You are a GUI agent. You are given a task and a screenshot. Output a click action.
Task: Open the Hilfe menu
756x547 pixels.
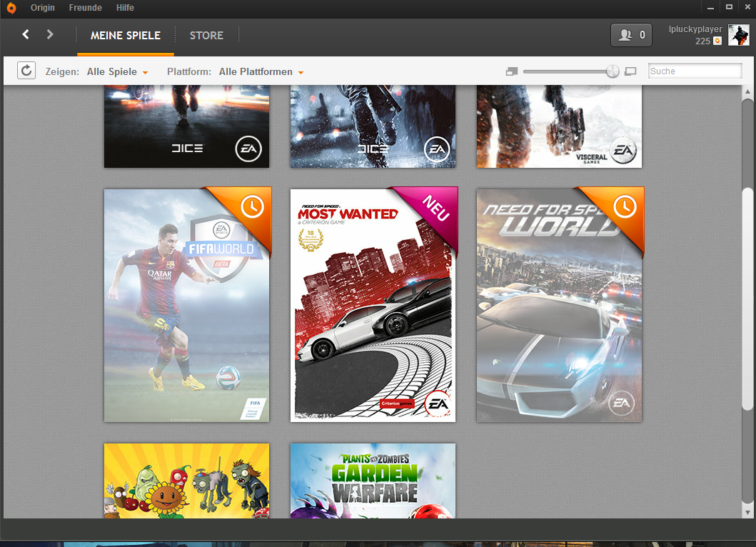click(125, 8)
